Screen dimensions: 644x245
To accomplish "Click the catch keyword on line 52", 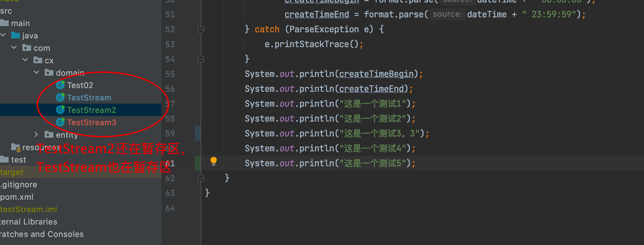I will click(x=267, y=29).
